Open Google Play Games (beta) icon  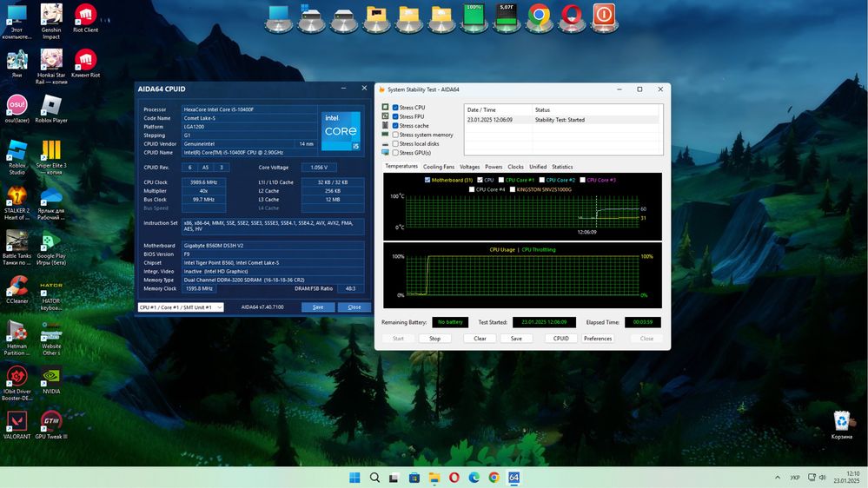(51, 247)
